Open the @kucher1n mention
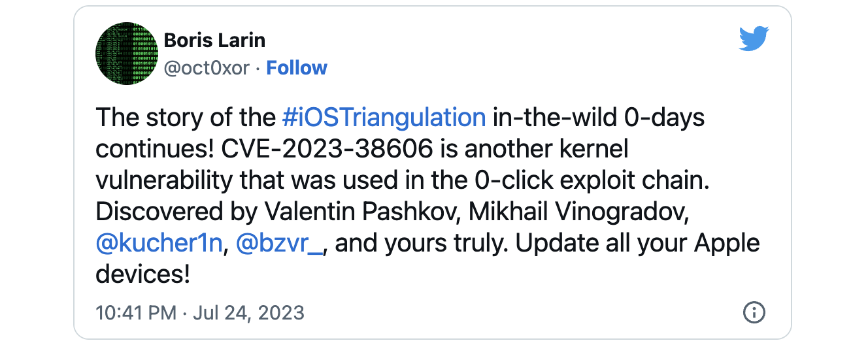 point(160,244)
